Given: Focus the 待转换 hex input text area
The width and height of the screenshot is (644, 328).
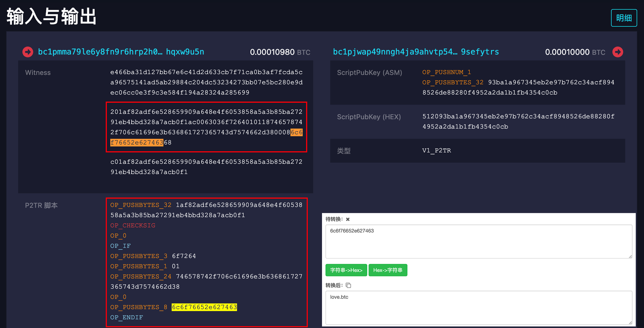Looking at the screenshot, I should tap(478, 241).
